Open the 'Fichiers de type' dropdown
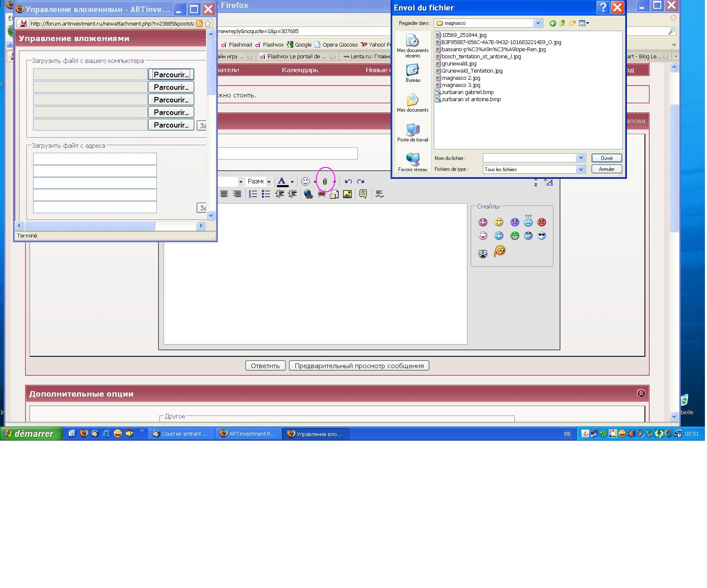This screenshot has height=588, width=707. 580,170
